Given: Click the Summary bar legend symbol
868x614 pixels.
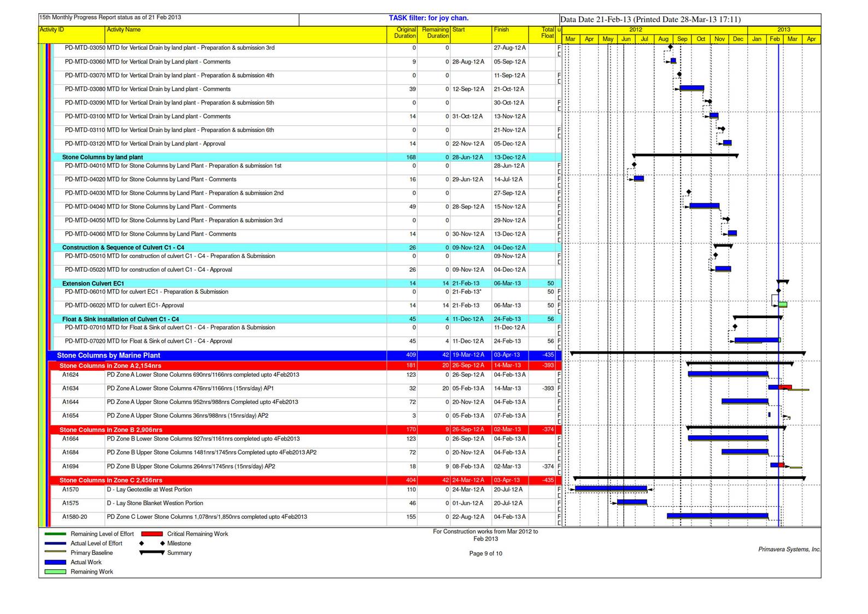Looking at the screenshot, I should pos(152,553).
